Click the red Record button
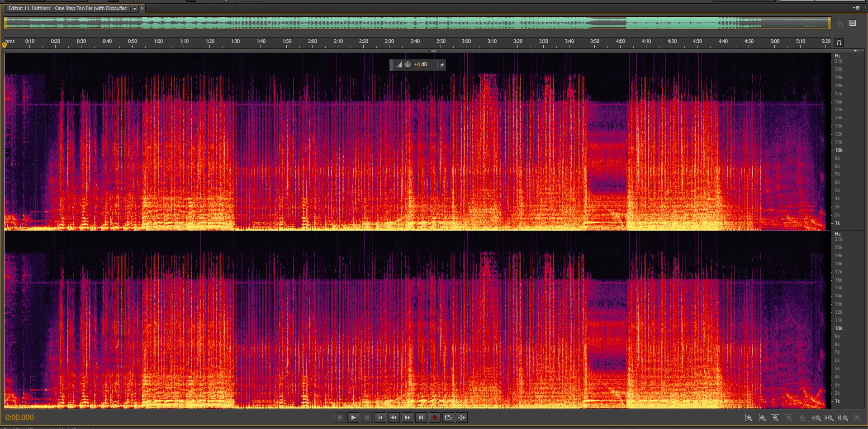 pyautogui.click(x=435, y=417)
